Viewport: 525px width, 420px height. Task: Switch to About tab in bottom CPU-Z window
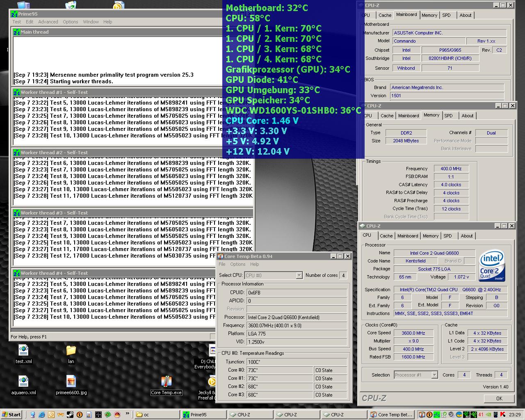[467, 236]
